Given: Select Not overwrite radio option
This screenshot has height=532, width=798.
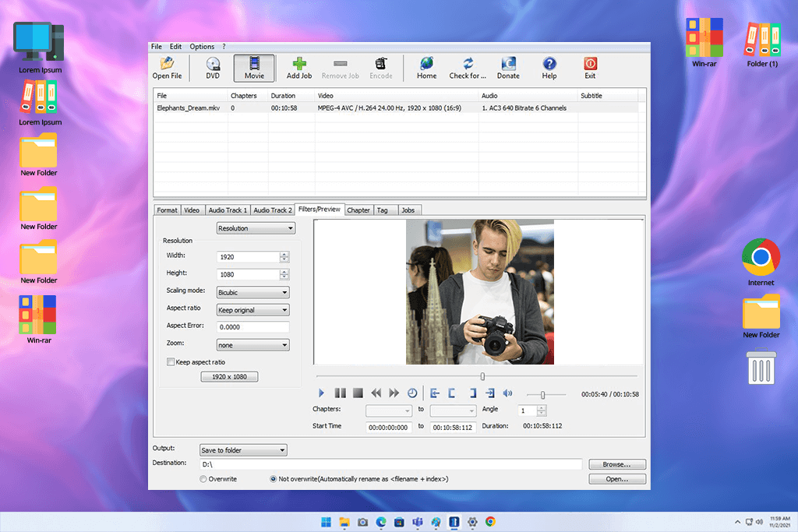Looking at the screenshot, I should tap(274, 479).
